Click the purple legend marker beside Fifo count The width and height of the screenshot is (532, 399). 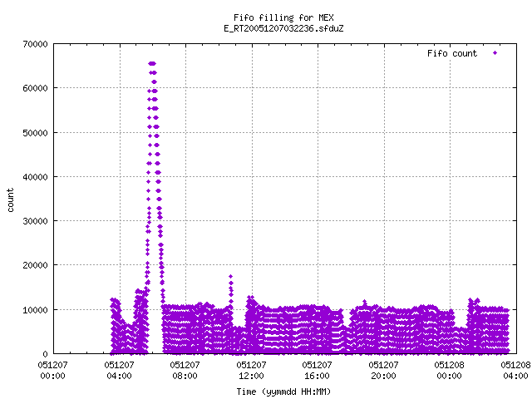(x=495, y=53)
